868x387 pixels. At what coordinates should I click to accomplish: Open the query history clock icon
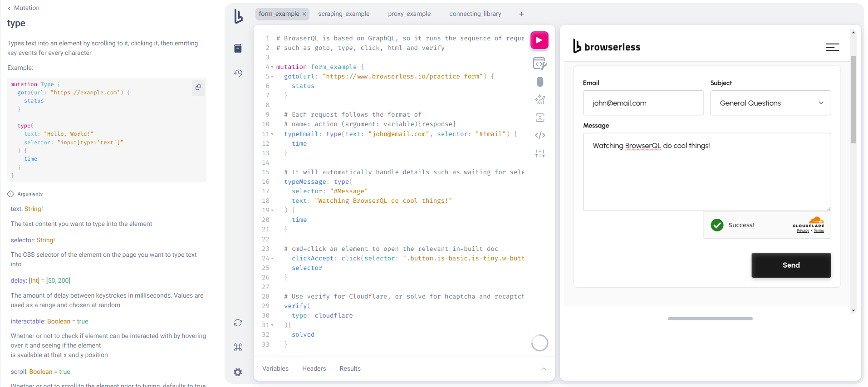tap(238, 73)
